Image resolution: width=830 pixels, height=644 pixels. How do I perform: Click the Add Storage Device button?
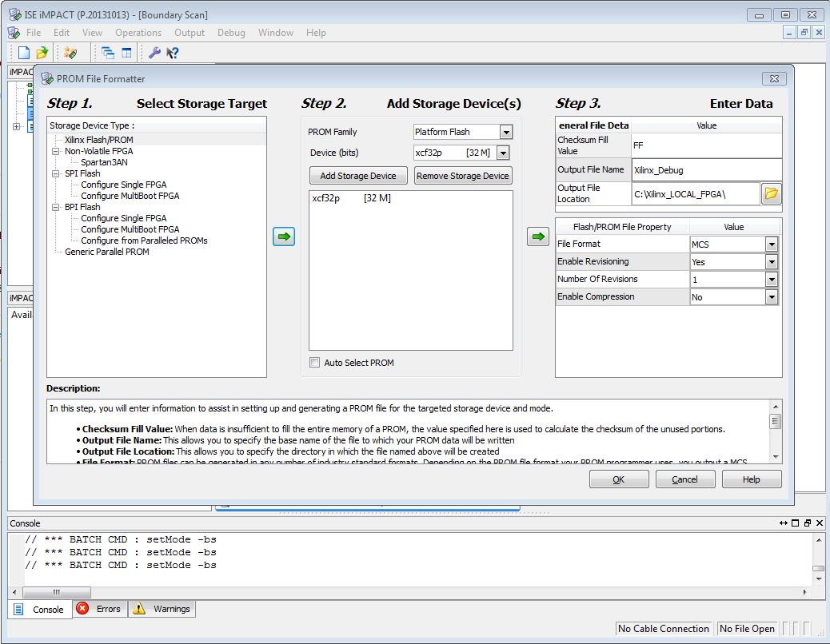(x=358, y=176)
